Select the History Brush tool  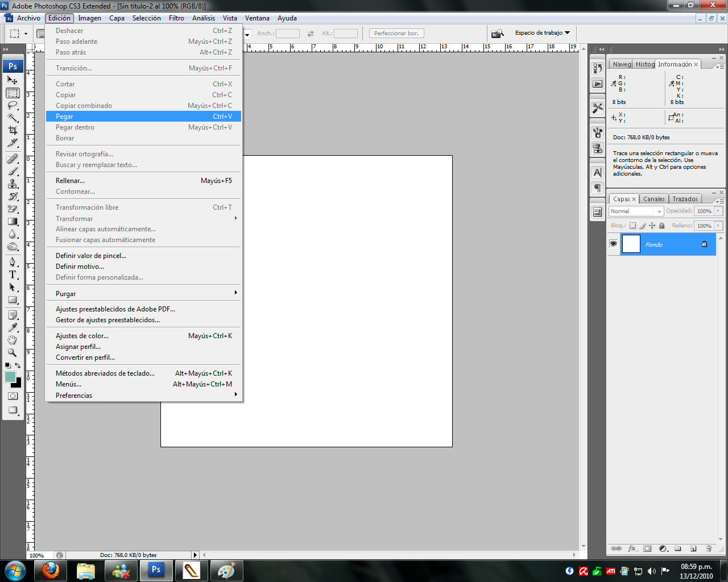(x=13, y=196)
